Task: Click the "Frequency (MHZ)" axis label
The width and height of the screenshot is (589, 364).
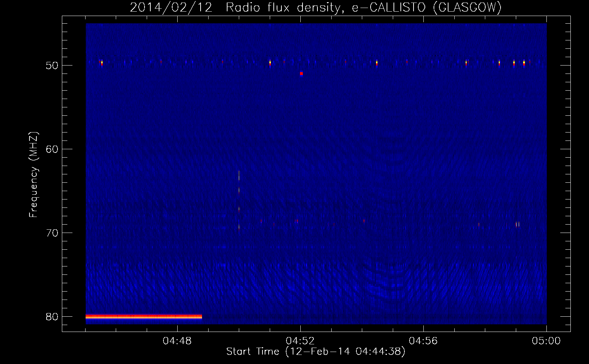Action: point(33,175)
